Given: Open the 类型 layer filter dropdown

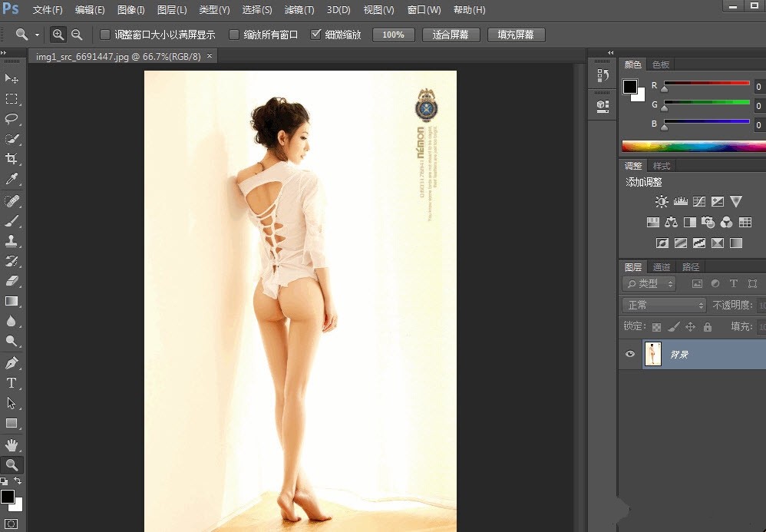Looking at the screenshot, I should (x=649, y=283).
